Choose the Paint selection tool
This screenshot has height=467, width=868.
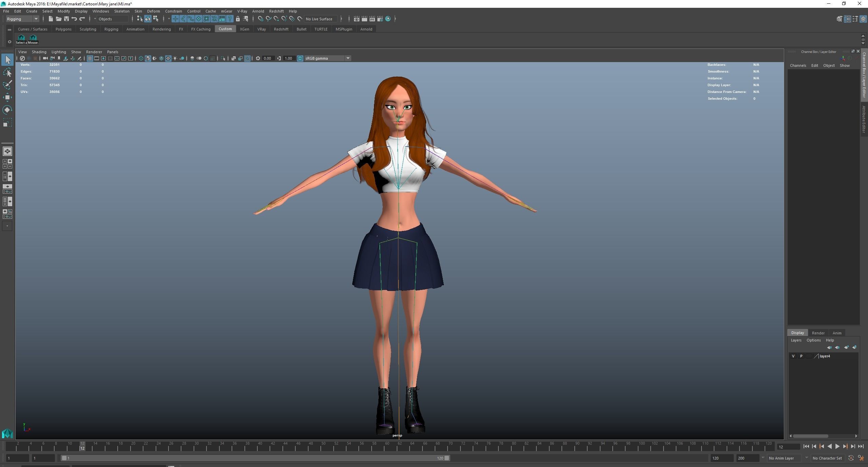[7, 85]
